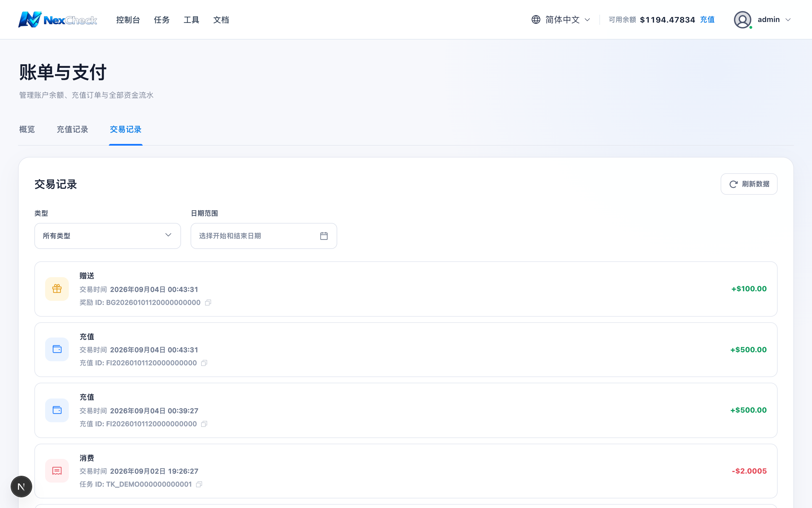Viewport: 812px width, 508px height.
Task: Click the 赠送 record title
Action: coord(87,276)
